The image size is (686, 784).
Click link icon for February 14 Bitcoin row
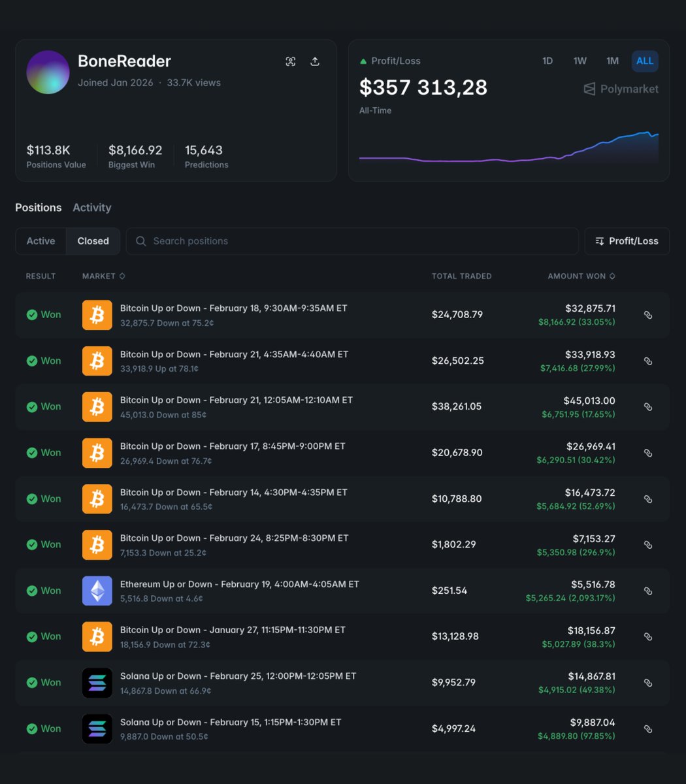648,499
